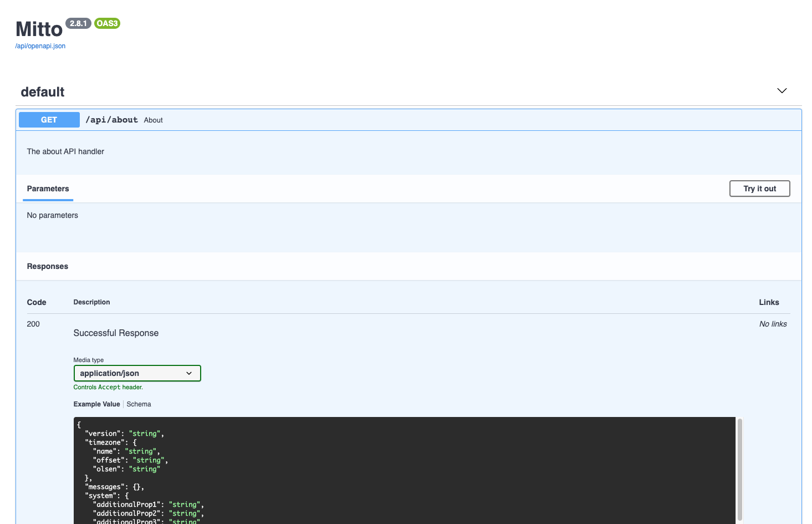Viewport: 812px width, 524px height.
Task: Click the Controls Accept header note
Action: (108, 387)
